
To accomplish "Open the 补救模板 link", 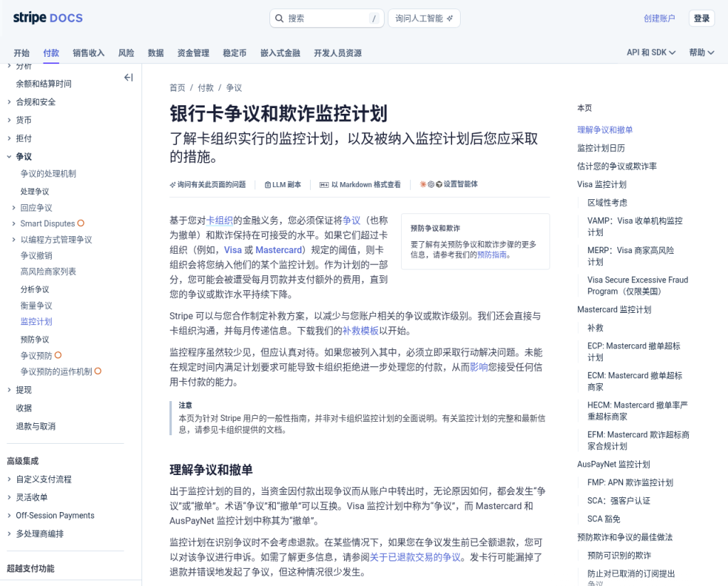I will point(360,331).
